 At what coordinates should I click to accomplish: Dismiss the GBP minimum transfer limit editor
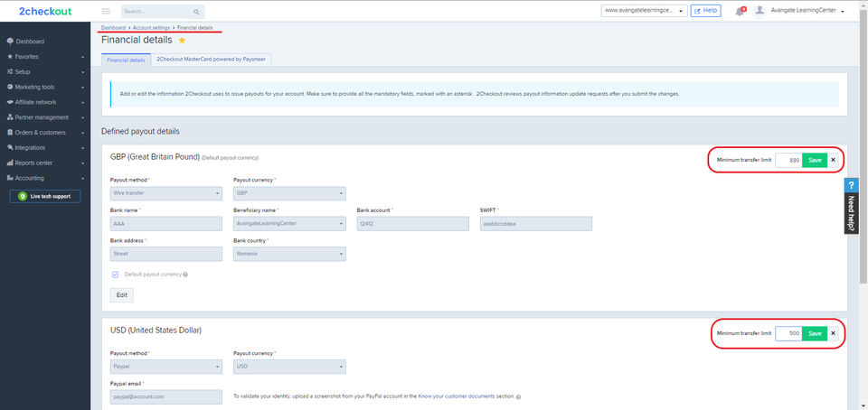pos(833,160)
